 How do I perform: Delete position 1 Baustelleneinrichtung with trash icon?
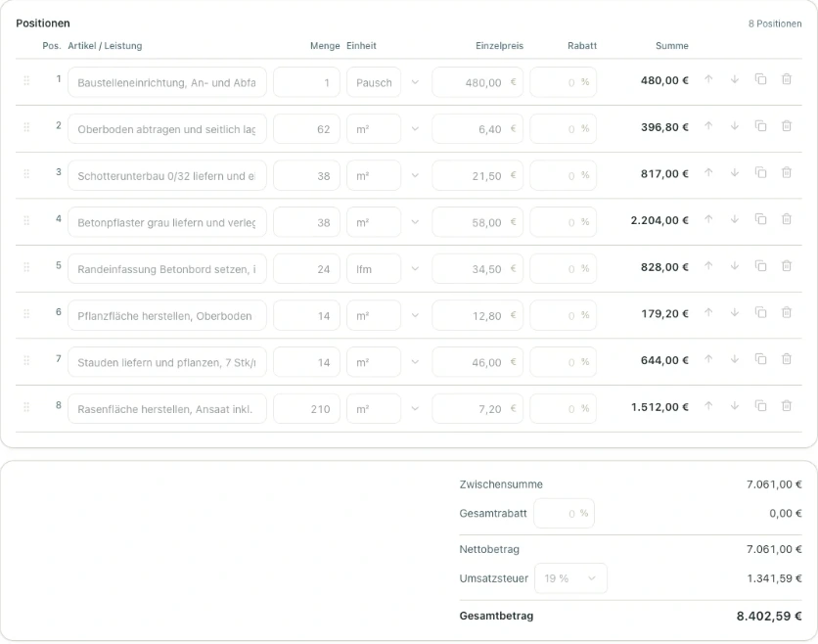(x=787, y=79)
